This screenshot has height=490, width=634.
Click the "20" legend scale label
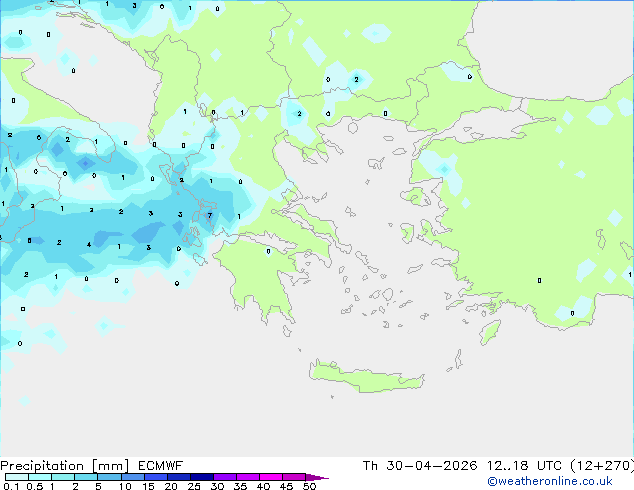coord(171,486)
